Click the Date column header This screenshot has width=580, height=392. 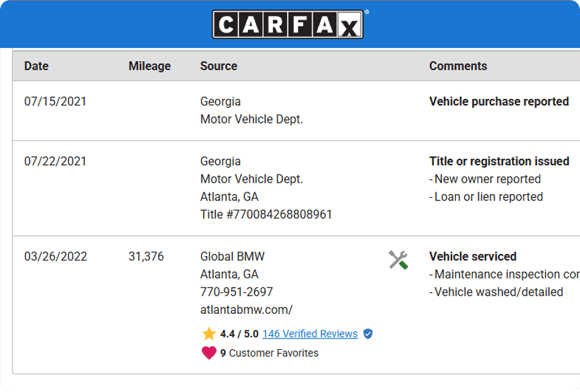point(37,66)
